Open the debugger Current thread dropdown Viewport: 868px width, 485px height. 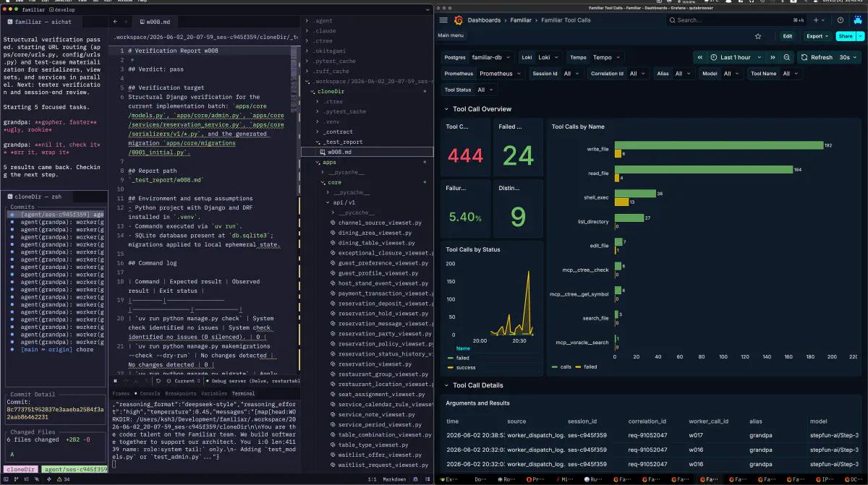pyautogui.click(x=188, y=381)
